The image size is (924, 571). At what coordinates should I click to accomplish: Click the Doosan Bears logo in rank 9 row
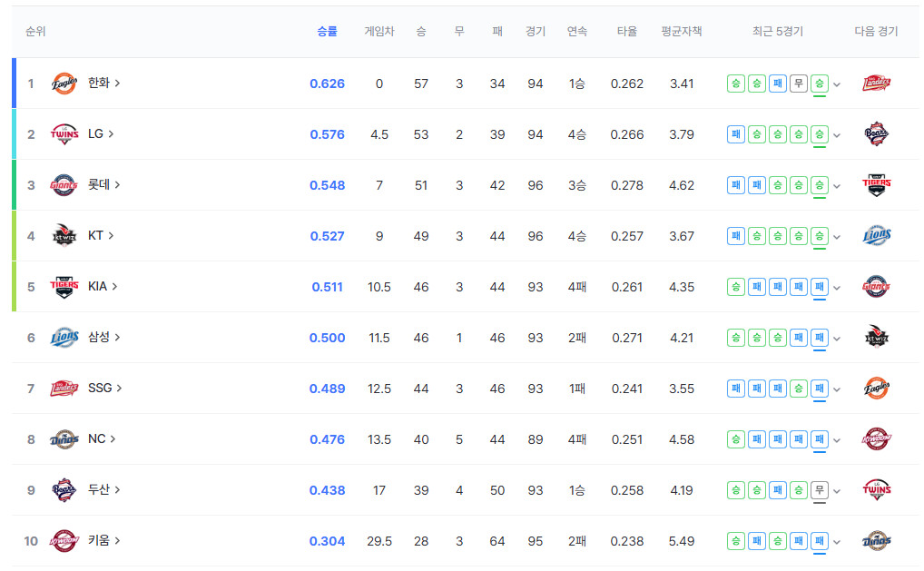point(64,489)
